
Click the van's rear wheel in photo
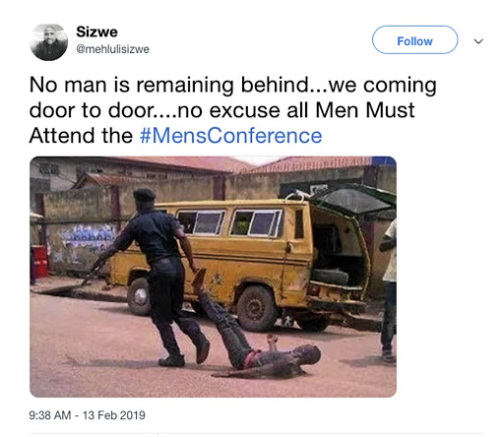(x=257, y=308)
